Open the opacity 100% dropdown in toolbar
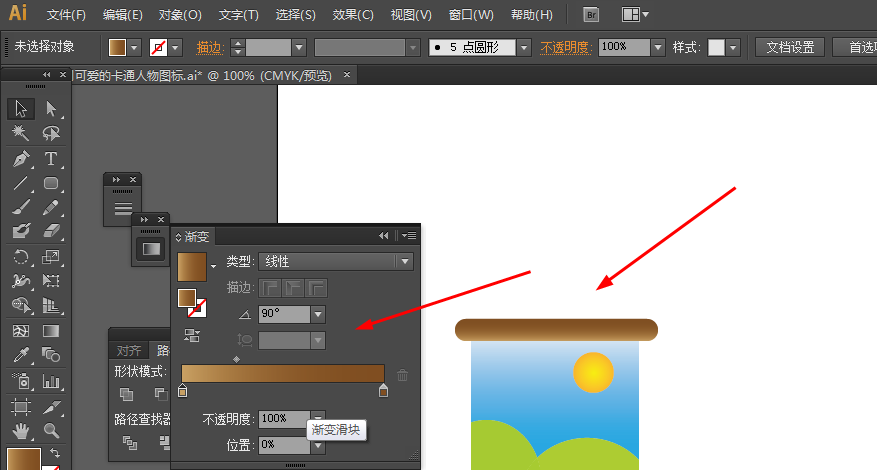The image size is (877, 470). (x=657, y=47)
